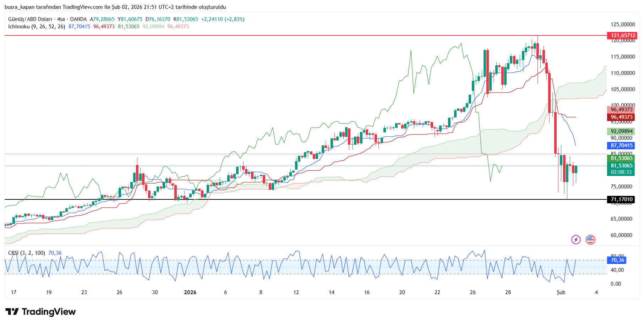This screenshot has height=325, width=644.
Task: Click the 60,00000 price scale value
Action: coord(621,235)
